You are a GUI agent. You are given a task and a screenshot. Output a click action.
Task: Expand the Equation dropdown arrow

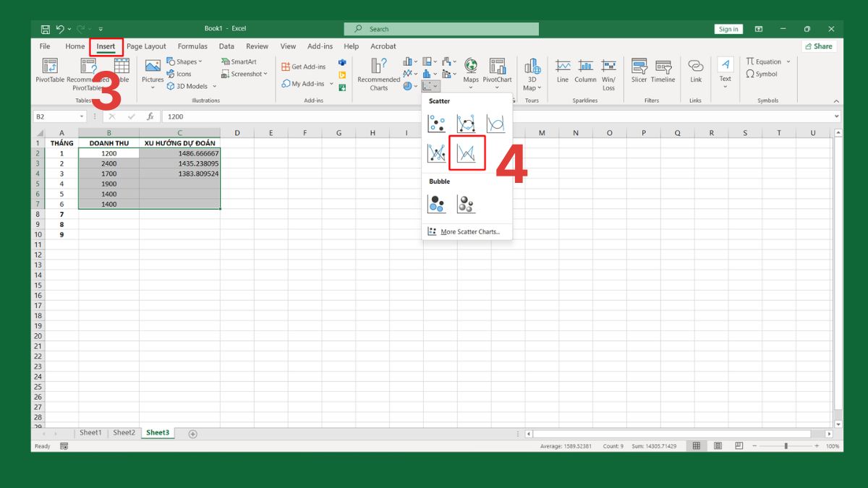coord(788,62)
